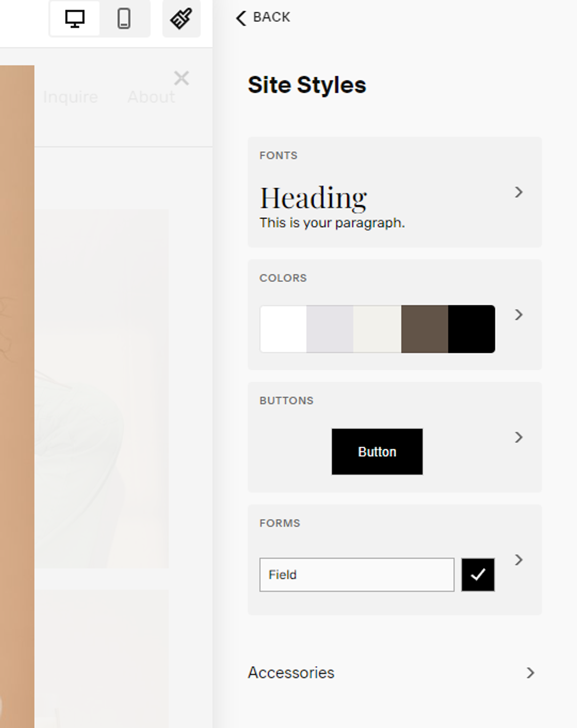Toggle the black form checkbox preview
This screenshot has height=728, width=577.
pos(478,575)
